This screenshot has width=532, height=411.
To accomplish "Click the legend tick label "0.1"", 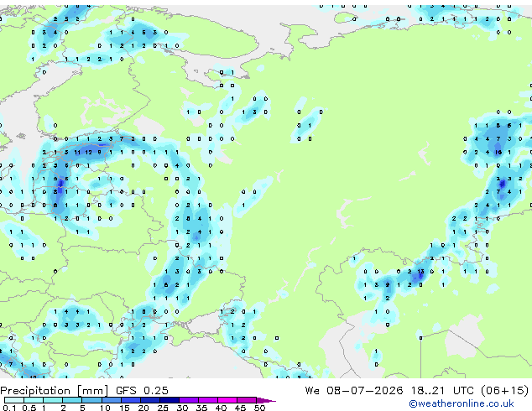I will (x=9, y=408).
